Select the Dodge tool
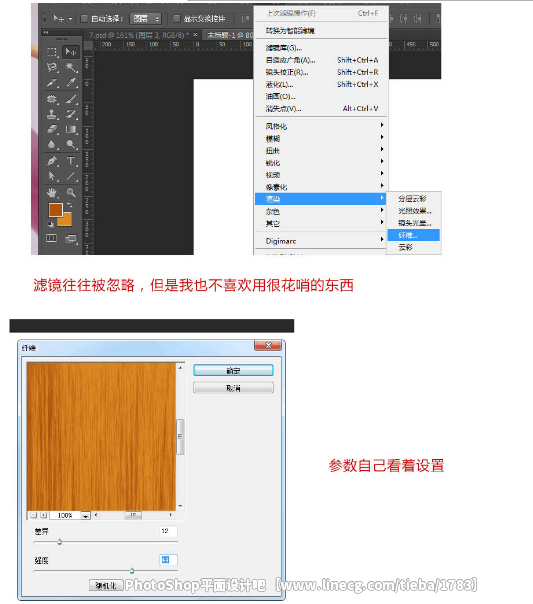This screenshot has height=604, width=533. click(71, 144)
